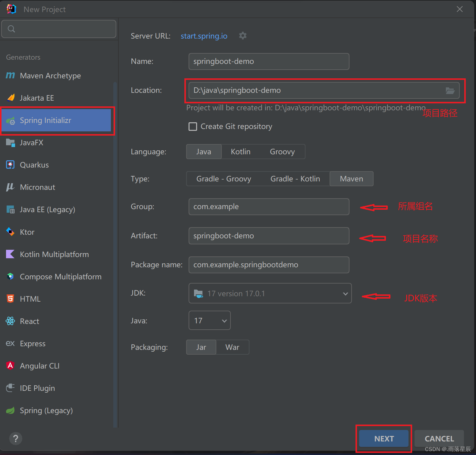The image size is (476, 455).
Task: Click the Jakarta EE feather icon
Action: pyautogui.click(x=11, y=98)
